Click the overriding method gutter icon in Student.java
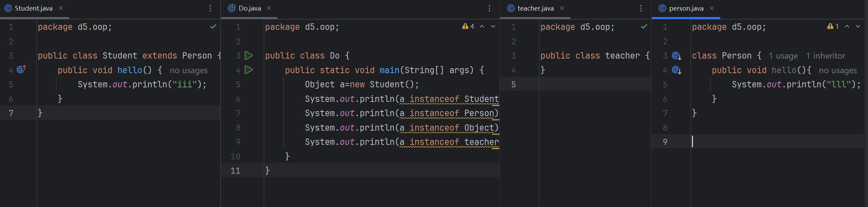The height and width of the screenshot is (207, 868). click(21, 70)
